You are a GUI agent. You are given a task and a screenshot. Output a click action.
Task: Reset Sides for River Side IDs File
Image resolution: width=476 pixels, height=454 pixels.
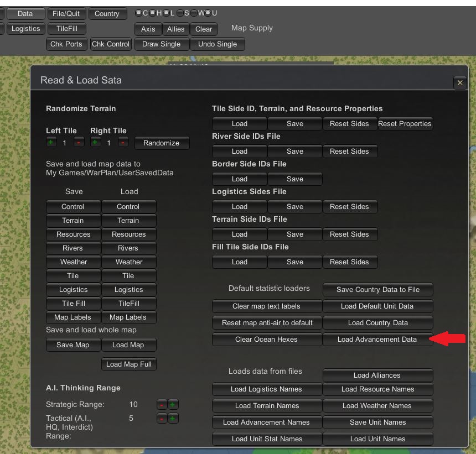click(x=349, y=151)
